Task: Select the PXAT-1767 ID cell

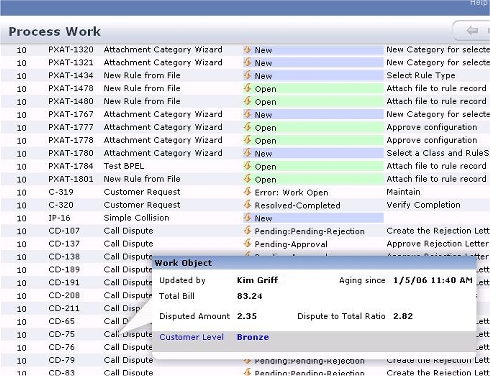Action: [71, 114]
